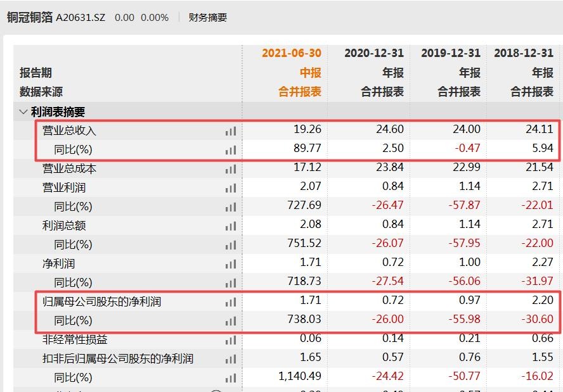This screenshot has height=392, width=563.
Task: Click total cost value 21.54
Action: coord(540,167)
